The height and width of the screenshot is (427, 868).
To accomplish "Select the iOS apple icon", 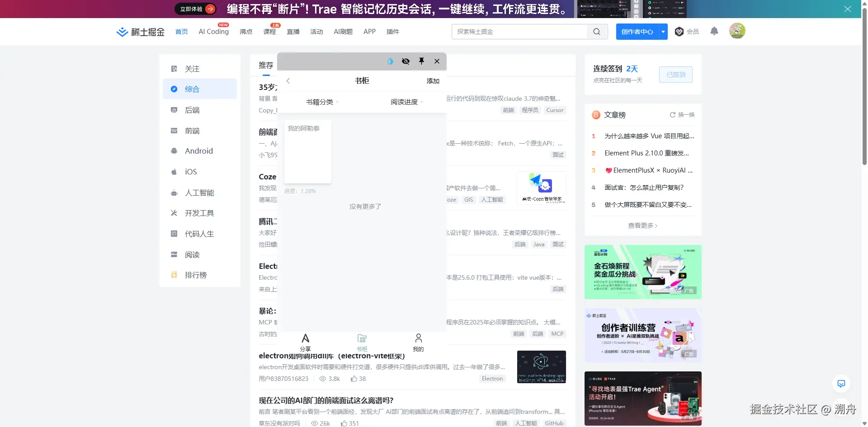I will point(174,172).
